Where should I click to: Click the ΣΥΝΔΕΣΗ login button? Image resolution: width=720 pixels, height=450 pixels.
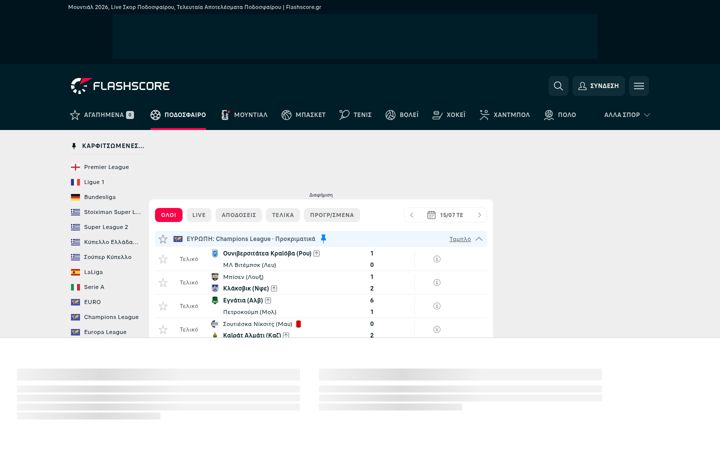pyautogui.click(x=598, y=86)
